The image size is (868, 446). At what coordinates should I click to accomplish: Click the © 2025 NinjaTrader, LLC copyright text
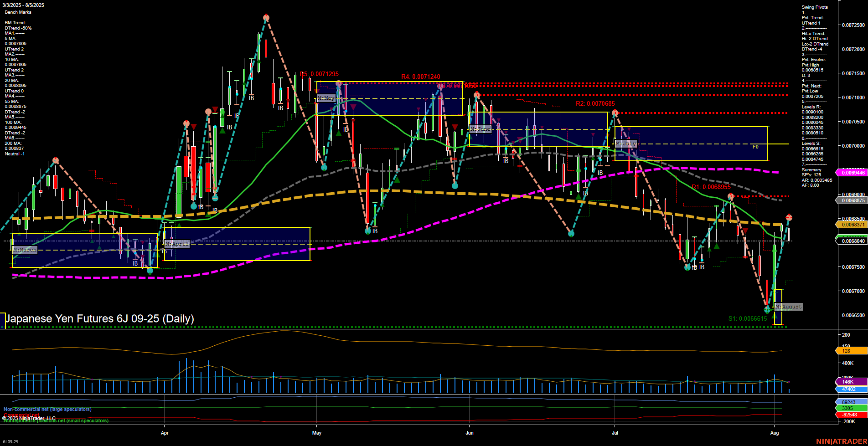click(28, 417)
